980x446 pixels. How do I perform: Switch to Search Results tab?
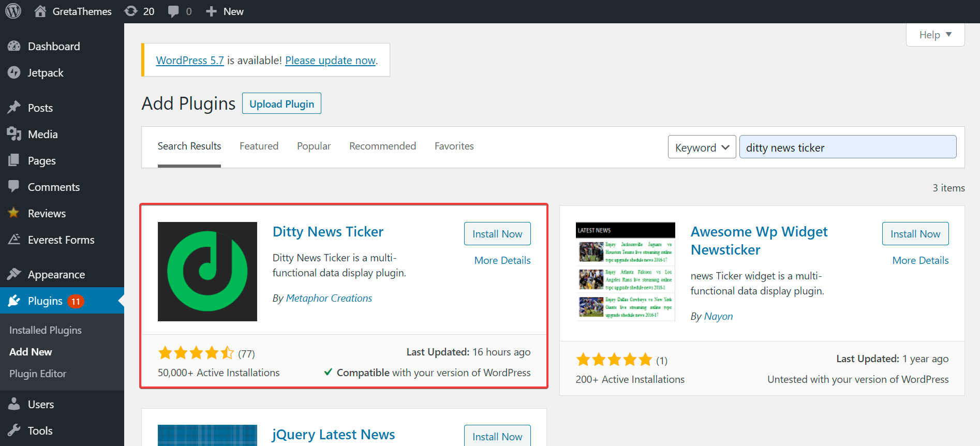point(189,146)
